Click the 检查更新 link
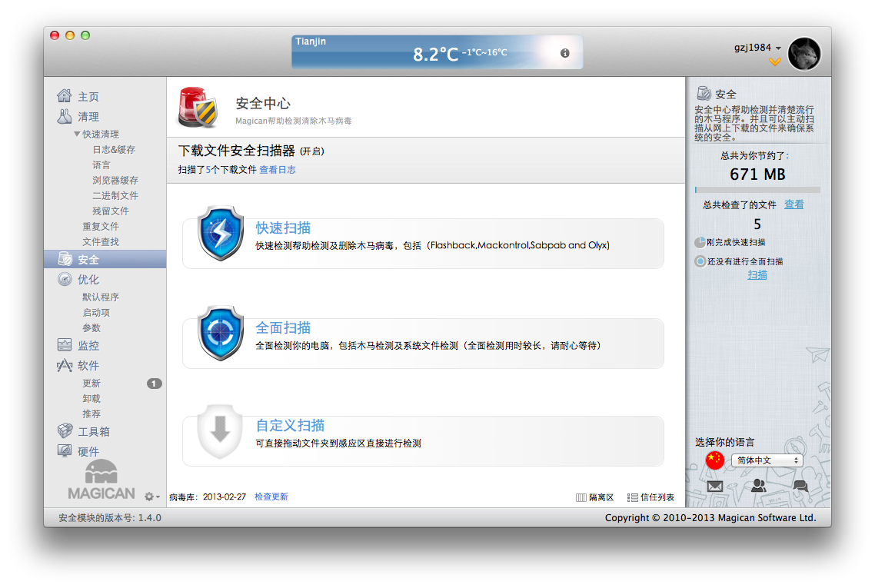 (271, 497)
